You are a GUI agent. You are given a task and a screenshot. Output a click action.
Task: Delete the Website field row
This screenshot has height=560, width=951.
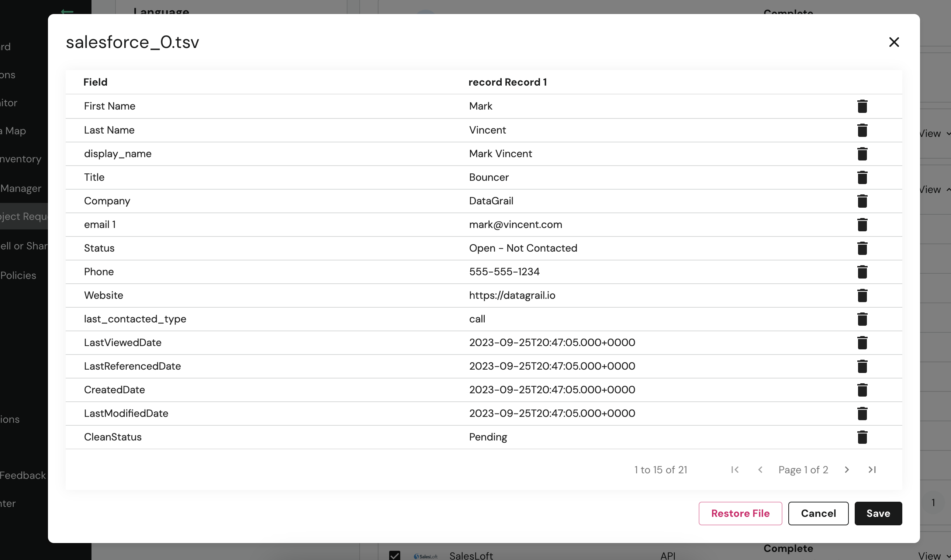(x=862, y=295)
